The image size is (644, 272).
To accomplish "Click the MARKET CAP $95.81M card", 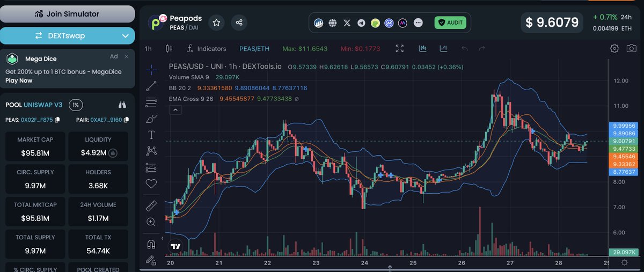I will click(x=35, y=146).
